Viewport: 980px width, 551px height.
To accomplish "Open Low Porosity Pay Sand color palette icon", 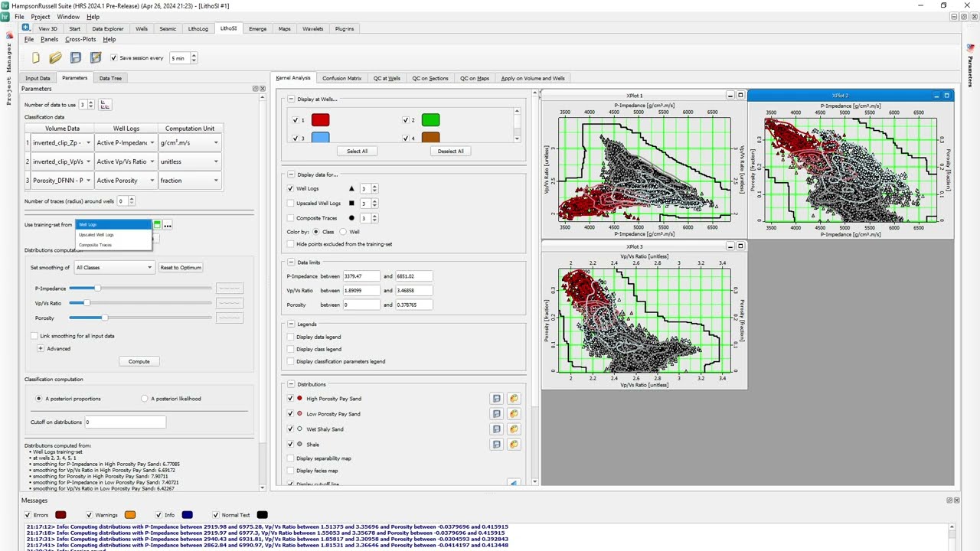I will click(514, 414).
